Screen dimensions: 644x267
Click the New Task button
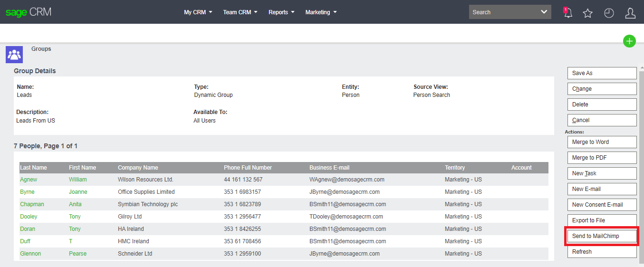pyautogui.click(x=602, y=173)
